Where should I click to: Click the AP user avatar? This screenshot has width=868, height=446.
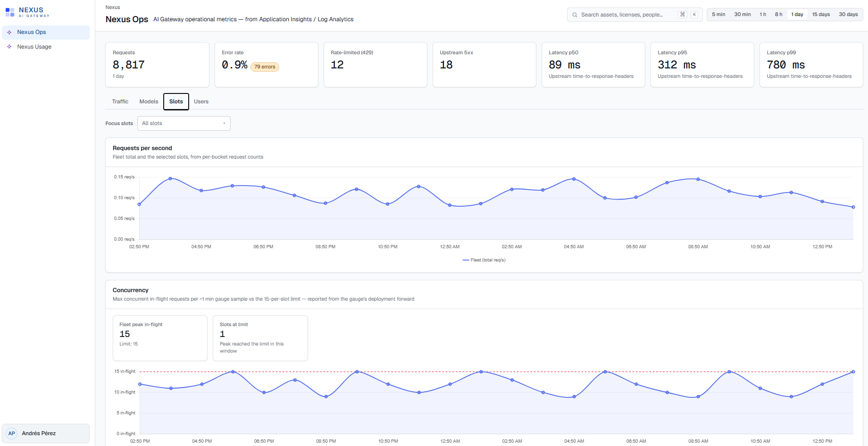[x=12, y=433]
